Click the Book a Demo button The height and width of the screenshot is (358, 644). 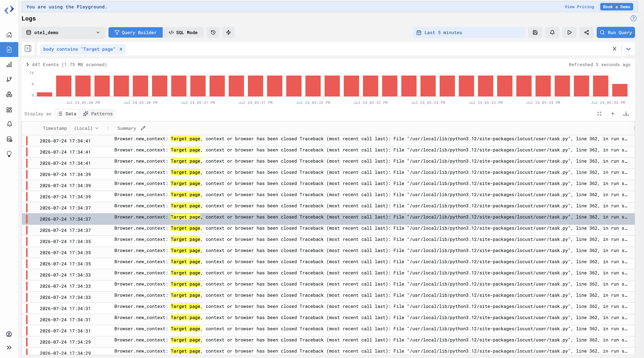(616, 7)
